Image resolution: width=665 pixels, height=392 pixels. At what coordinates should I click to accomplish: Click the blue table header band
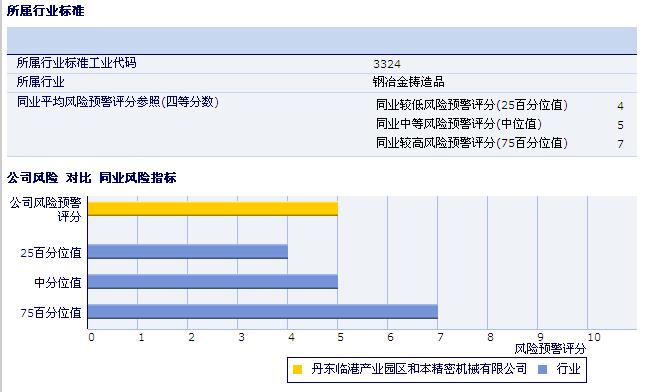click(x=322, y=41)
